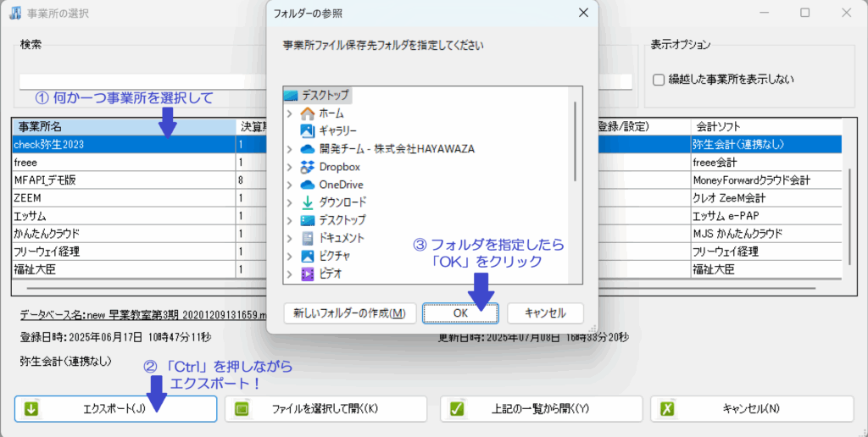Toggle 繰越した事業所を表示しない checkbox
Image resolution: width=868 pixels, height=437 pixels.
click(x=658, y=80)
